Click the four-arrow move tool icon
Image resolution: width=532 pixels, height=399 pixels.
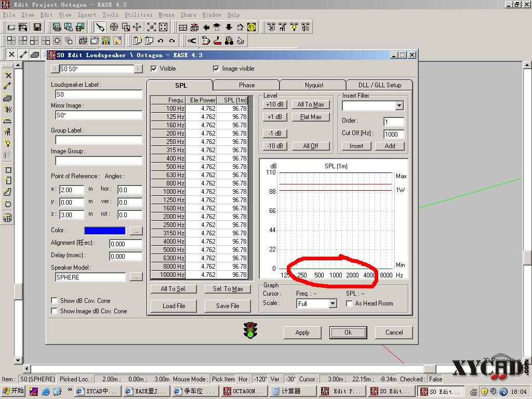[x=137, y=27]
